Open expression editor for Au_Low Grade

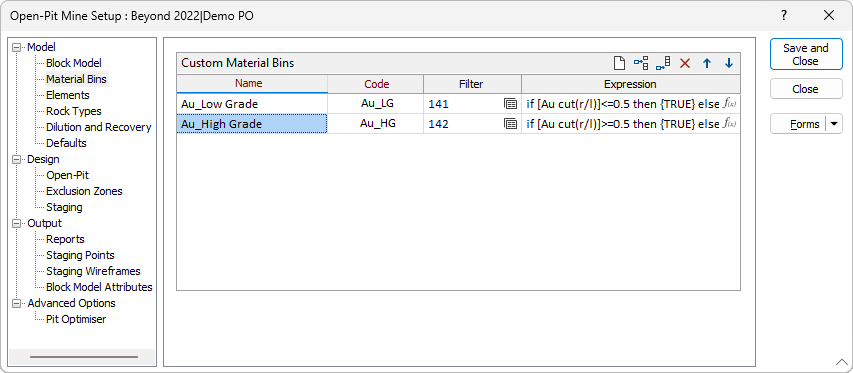click(731, 104)
